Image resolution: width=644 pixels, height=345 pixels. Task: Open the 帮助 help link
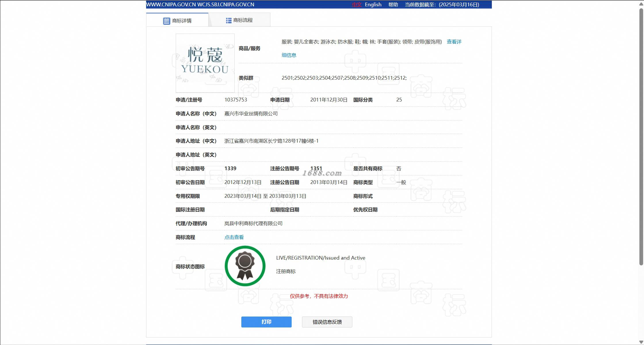tap(393, 5)
